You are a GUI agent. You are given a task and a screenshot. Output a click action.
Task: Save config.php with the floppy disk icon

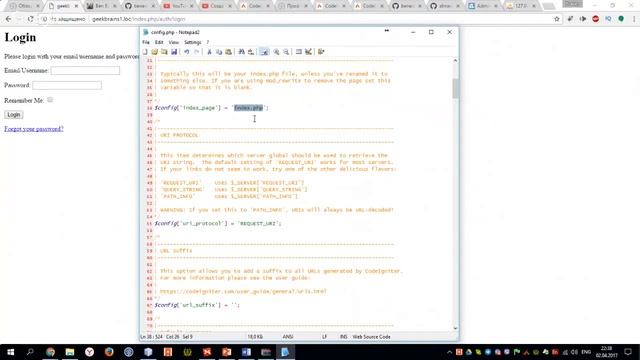[x=174, y=52]
